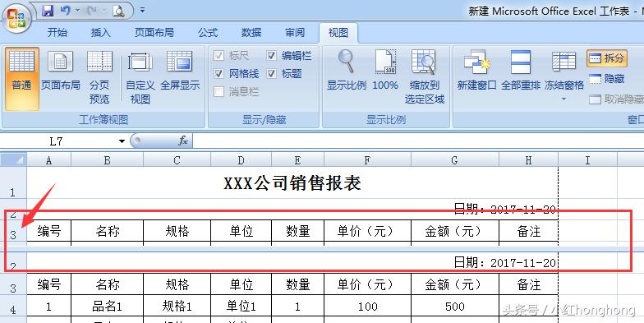Toggle the 网格线 gridlines checkbox
The height and width of the screenshot is (323, 644).
point(219,74)
